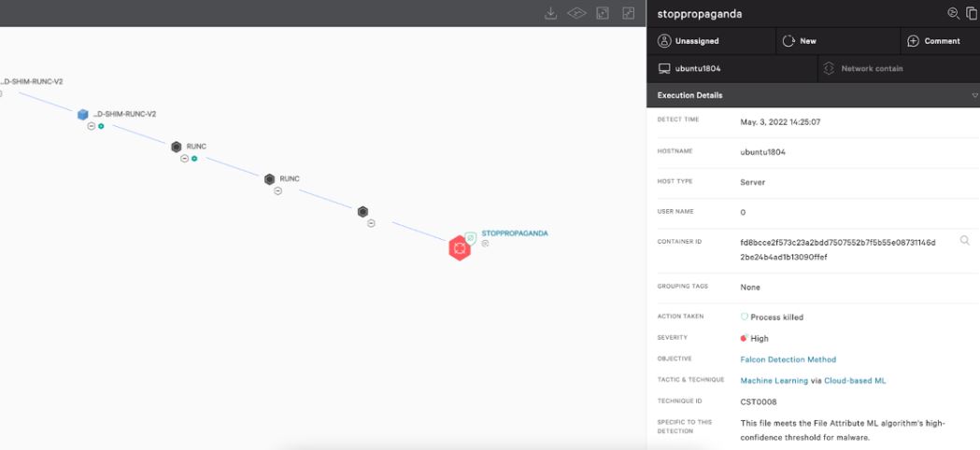Click the technique ID CST0008

coord(759,401)
